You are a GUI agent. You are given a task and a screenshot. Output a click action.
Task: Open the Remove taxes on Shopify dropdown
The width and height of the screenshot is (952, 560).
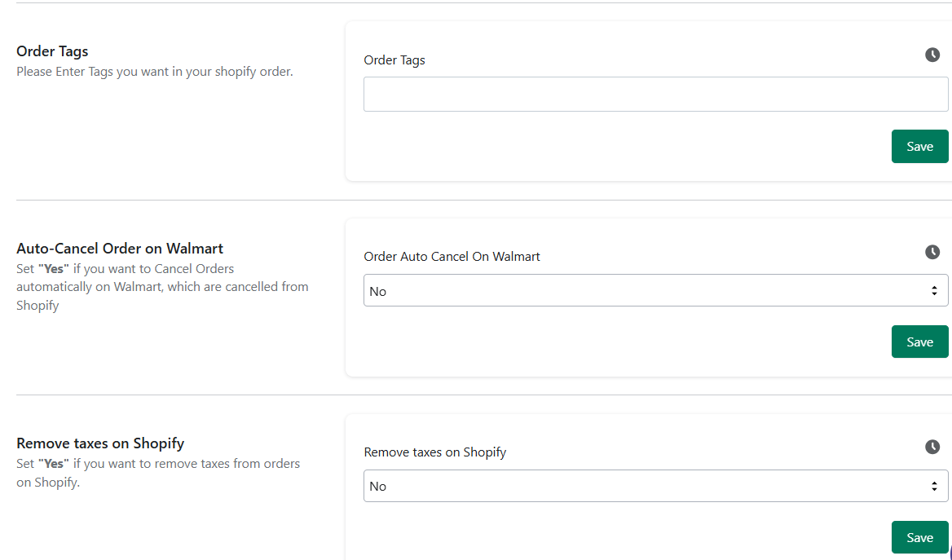tap(655, 486)
